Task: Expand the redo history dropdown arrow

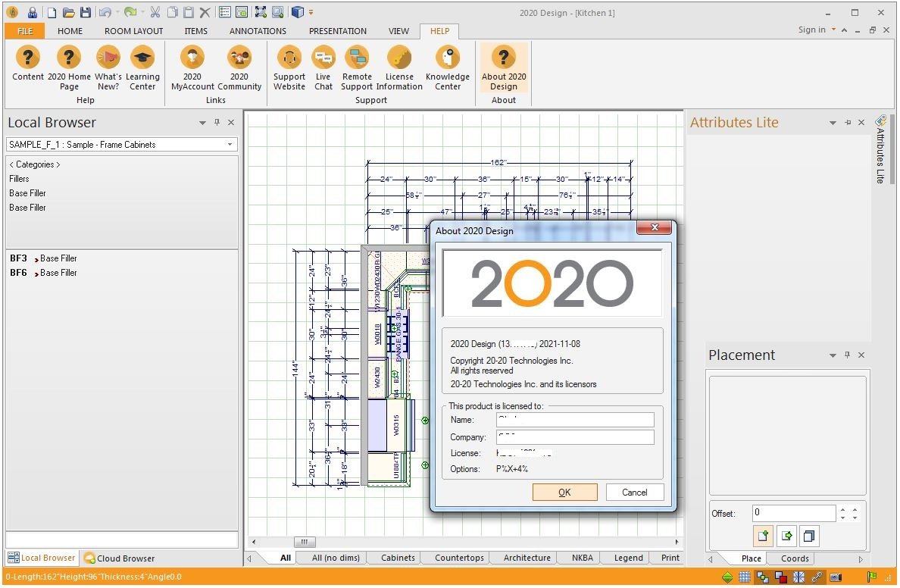Action: 143,12
